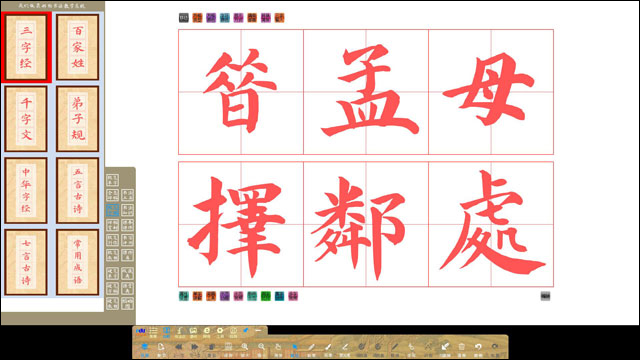Select the blue highlighted mode tile in side panel
This screenshot has width=640, height=360.
(112, 210)
